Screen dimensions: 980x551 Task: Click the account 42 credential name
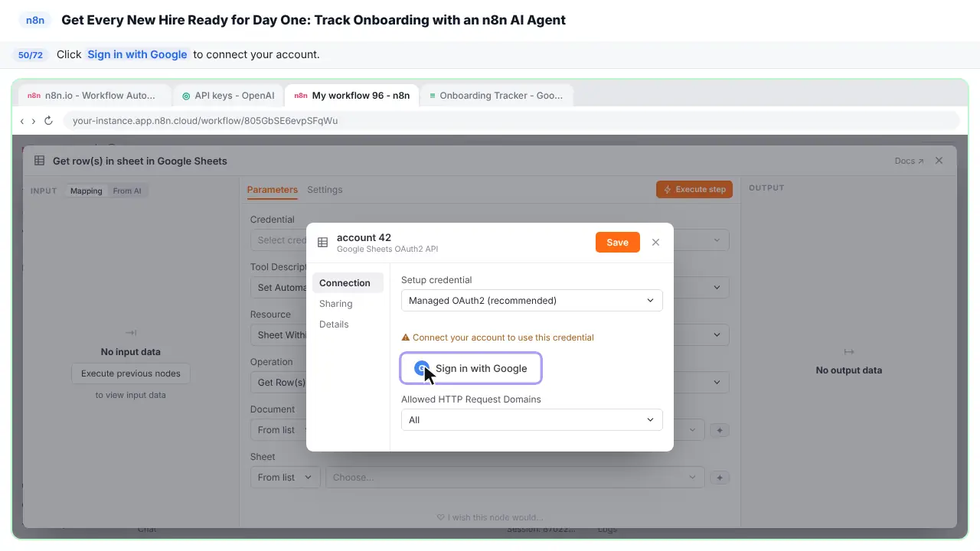click(364, 237)
